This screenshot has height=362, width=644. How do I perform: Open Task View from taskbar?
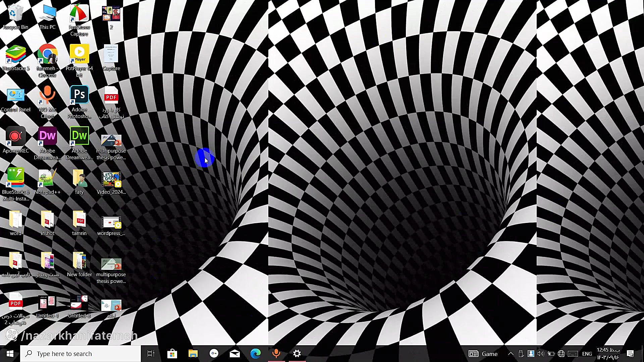pos(151,354)
